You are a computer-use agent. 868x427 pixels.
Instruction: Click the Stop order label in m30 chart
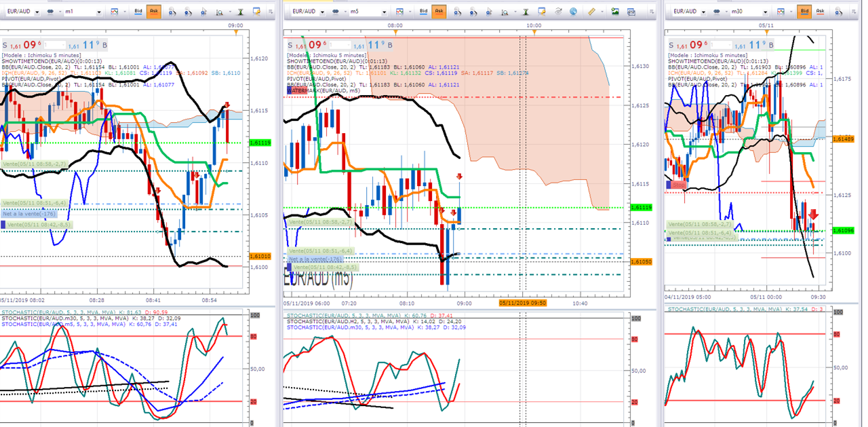(678, 184)
